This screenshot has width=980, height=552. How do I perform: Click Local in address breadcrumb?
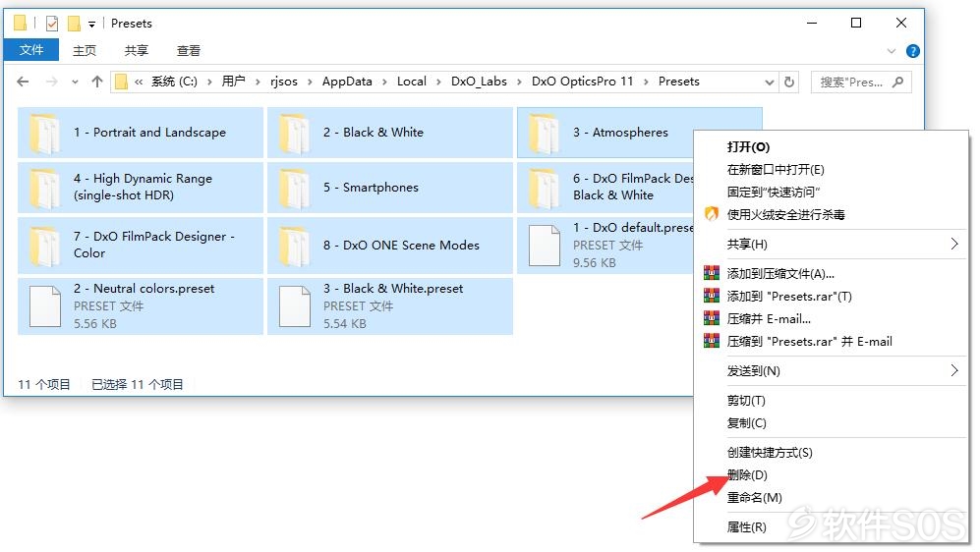411,82
